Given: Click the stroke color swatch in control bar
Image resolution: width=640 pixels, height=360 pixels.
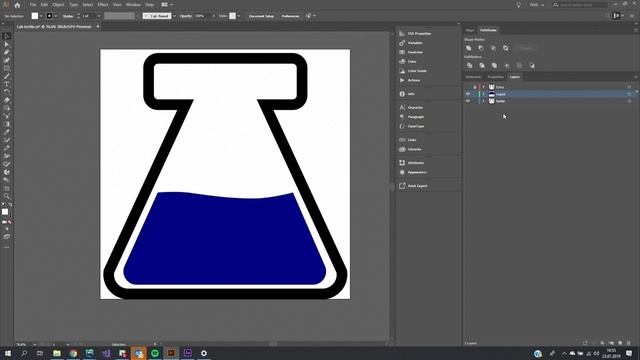Looking at the screenshot, I should [x=49, y=16].
